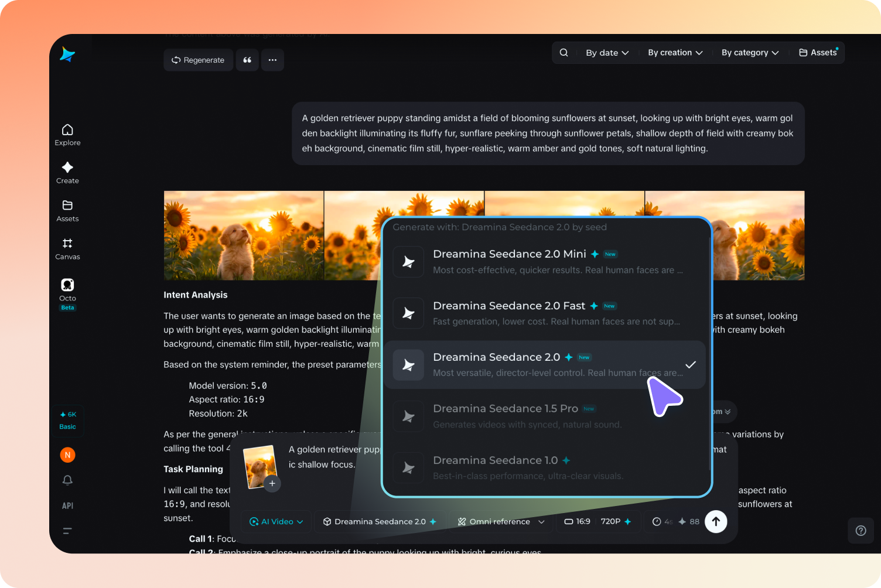
Task: Click the Seedance 2.0 Mini model icon
Action: pyautogui.click(x=408, y=262)
